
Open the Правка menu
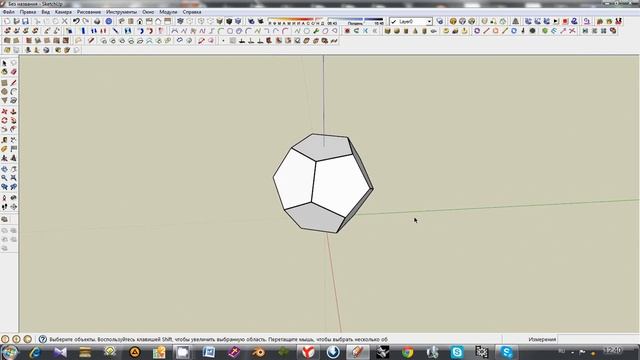point(28,12)
